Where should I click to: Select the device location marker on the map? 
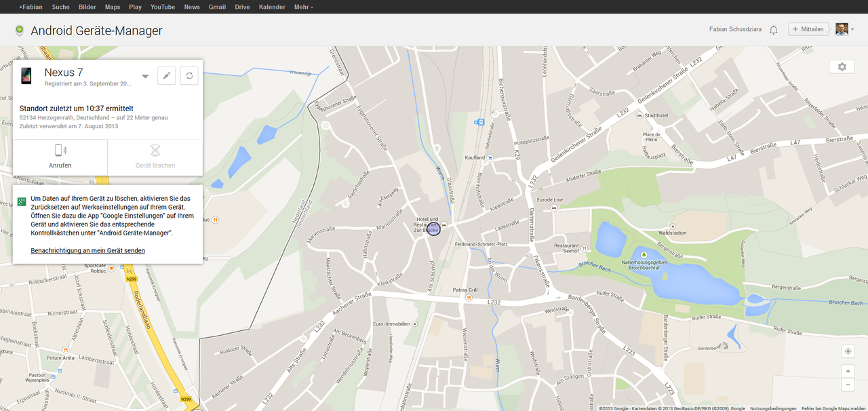point(433,230)
